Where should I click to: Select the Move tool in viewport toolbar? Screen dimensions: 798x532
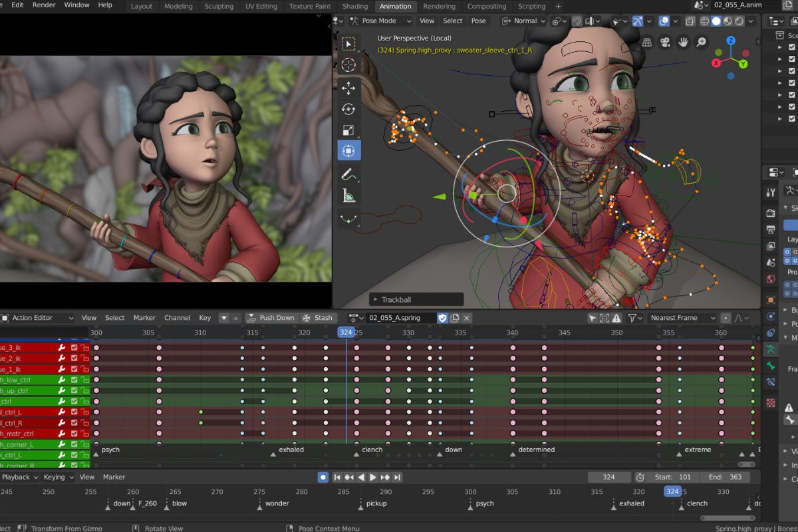tap(348, 88)
